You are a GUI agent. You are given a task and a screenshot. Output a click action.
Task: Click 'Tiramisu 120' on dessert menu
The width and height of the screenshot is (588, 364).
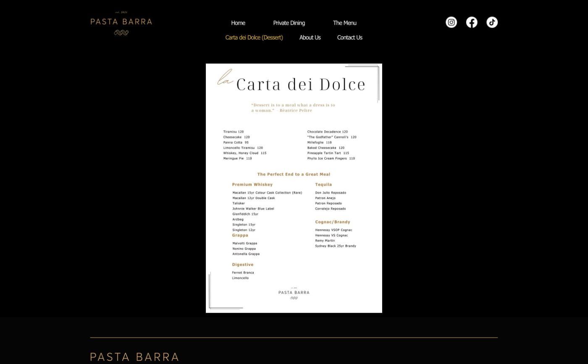[233, 132]
